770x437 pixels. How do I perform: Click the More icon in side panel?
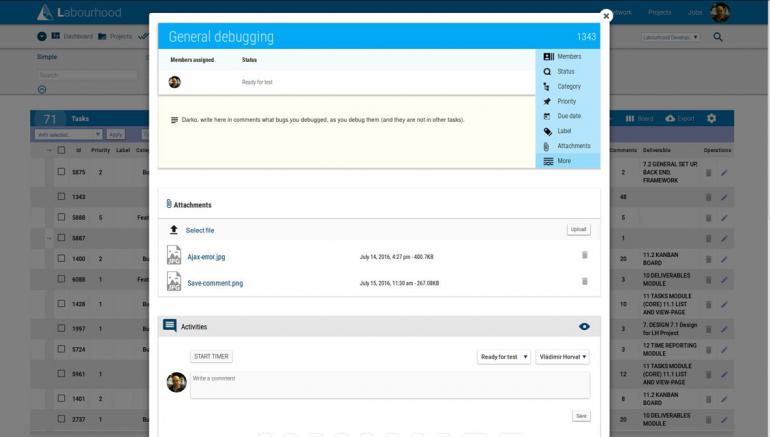point(548,161)
